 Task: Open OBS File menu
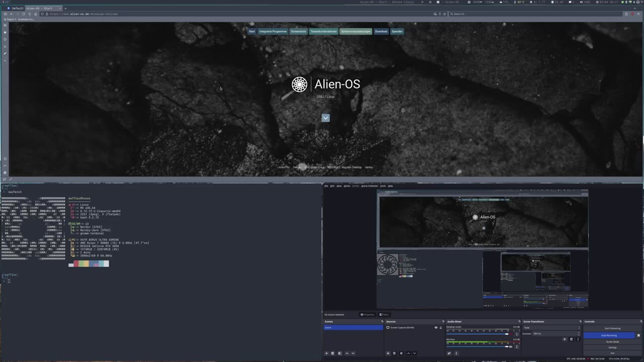pos(326,186)
